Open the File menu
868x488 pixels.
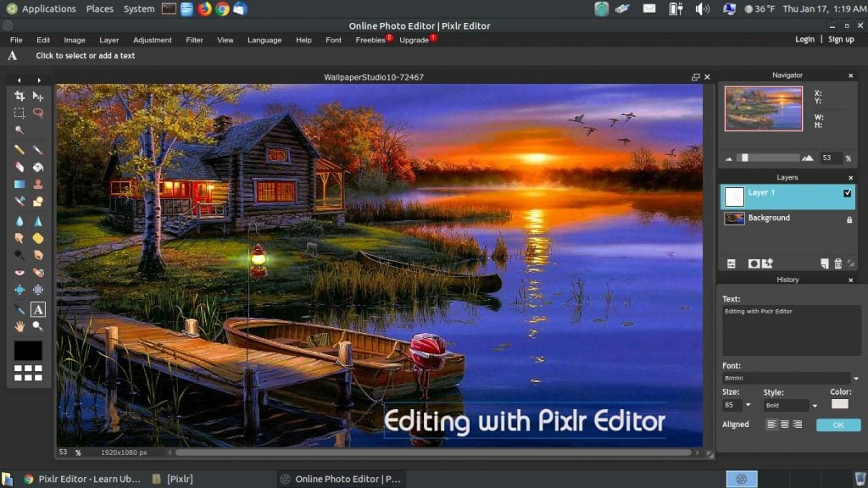[16, 40]
